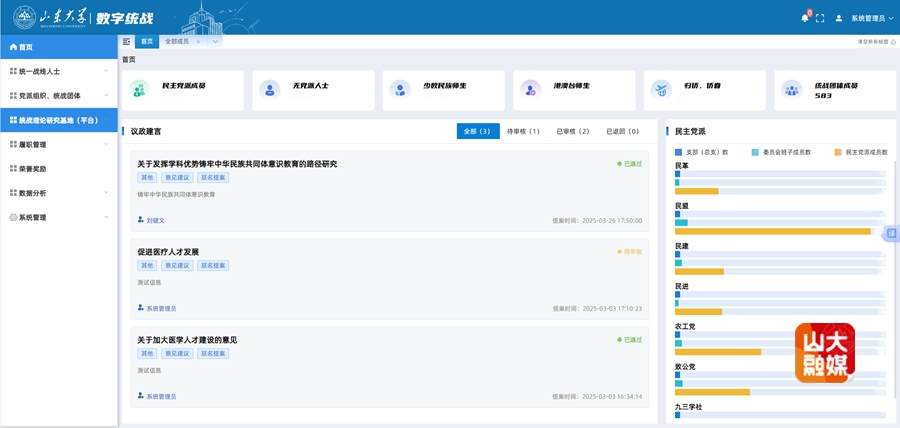Toggle 委员会班子成员数 legend series
900x428 pixels.
coord(786,152)
